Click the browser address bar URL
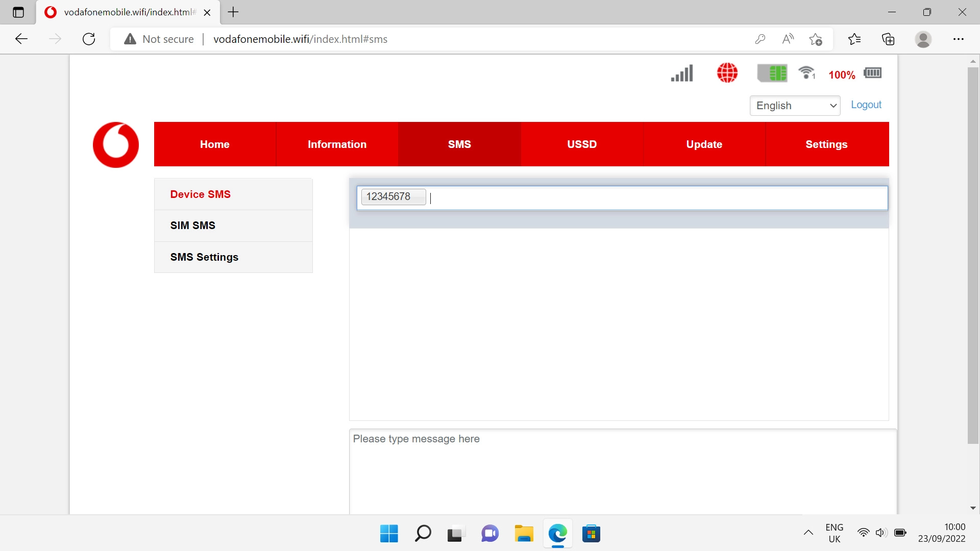 (x=300, y=39)
